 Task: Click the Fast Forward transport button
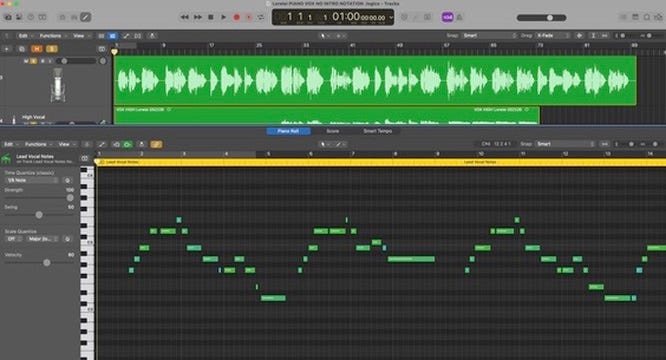click(198, 17)
